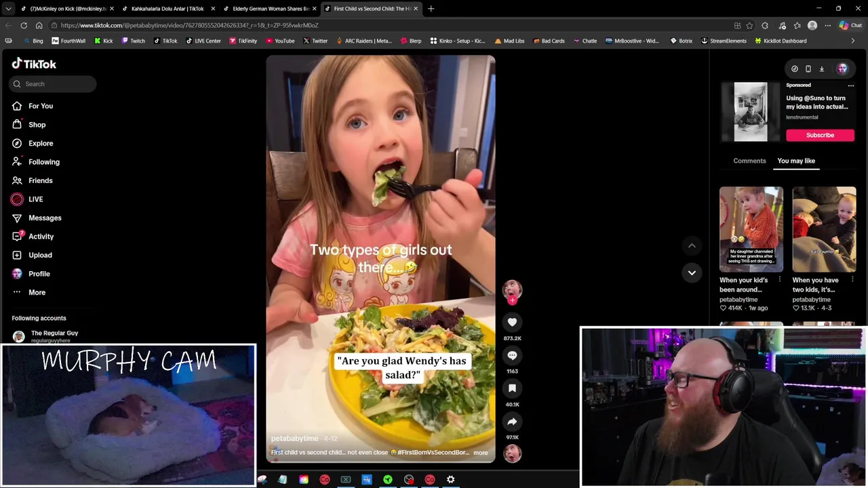Open the LIVE section
This screenshot has width=868, height=488.
coord(27,199)
